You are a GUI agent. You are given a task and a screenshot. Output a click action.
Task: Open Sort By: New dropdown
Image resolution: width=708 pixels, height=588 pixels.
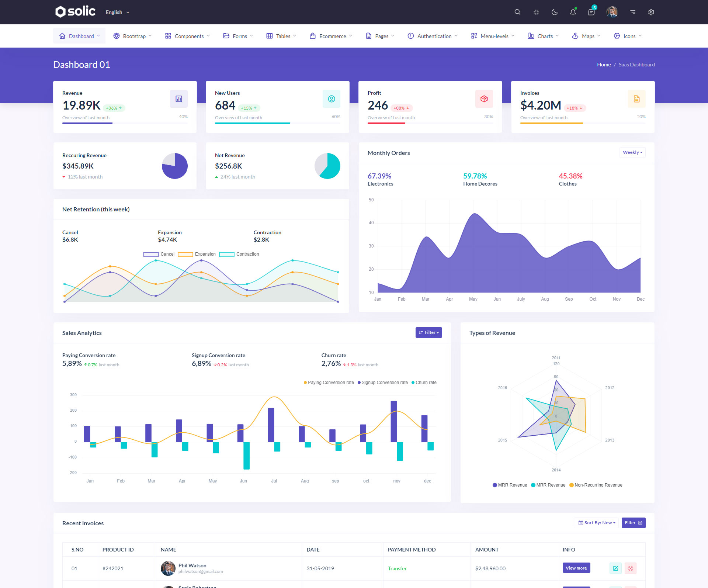point(596,523)
